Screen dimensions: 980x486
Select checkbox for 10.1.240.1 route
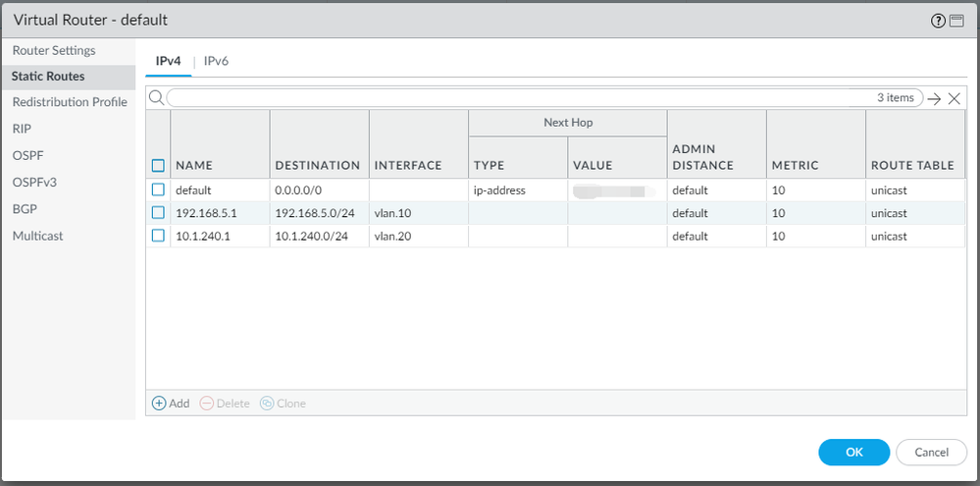(158, 237)
